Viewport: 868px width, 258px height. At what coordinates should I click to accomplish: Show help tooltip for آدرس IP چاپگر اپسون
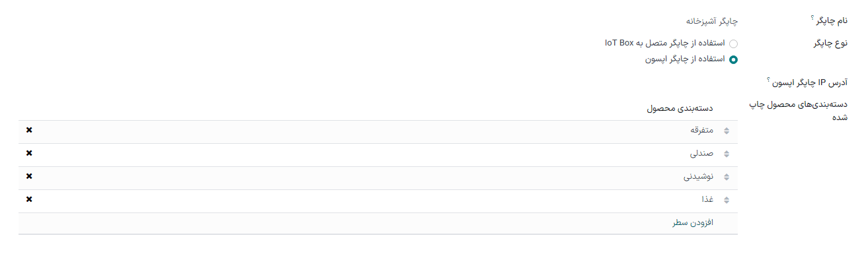[x=769, y=80]
